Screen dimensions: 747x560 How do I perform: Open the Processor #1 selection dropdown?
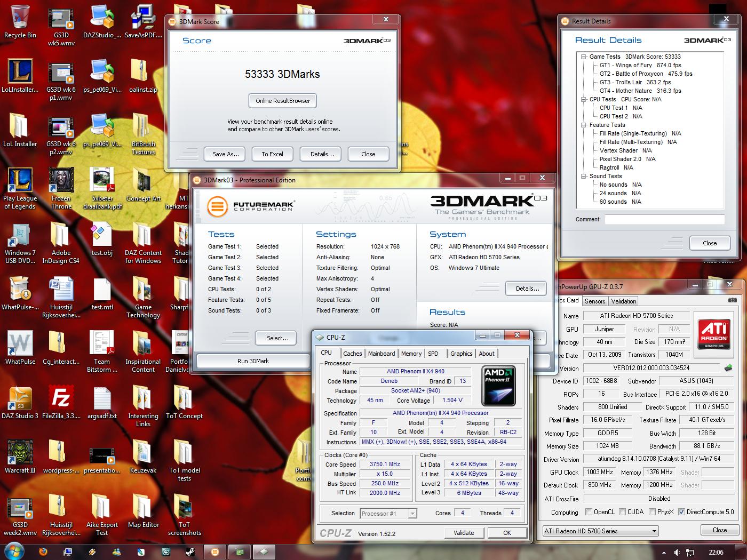[x=388, y=514]
